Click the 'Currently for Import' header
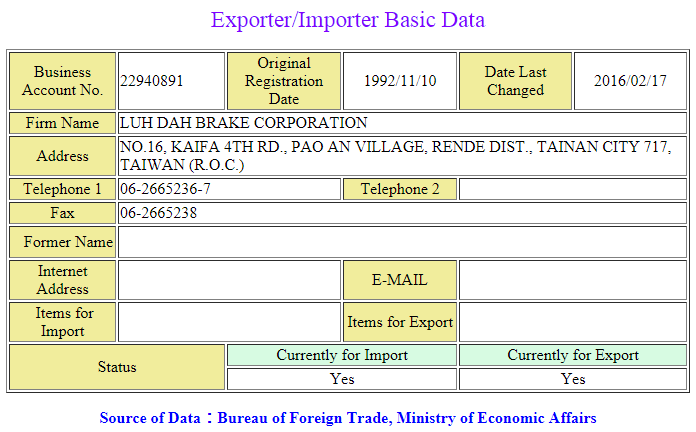The height and width of the screenshot is (432, 696). tap(342, 355)
